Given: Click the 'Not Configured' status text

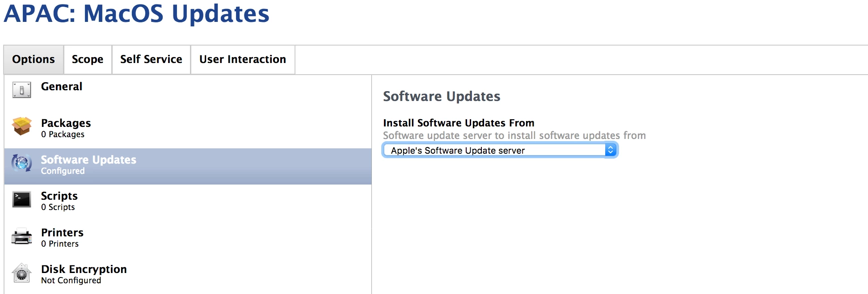Looking at the screenshot, I should [x=71, y=281].
